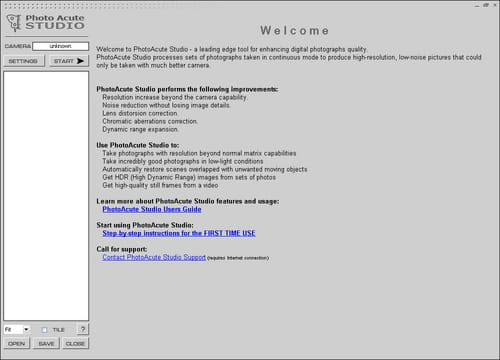Screen dimensions: 500x360
Task: Minimize the PhotoAcute Studio window
Action: click(477, 5)
